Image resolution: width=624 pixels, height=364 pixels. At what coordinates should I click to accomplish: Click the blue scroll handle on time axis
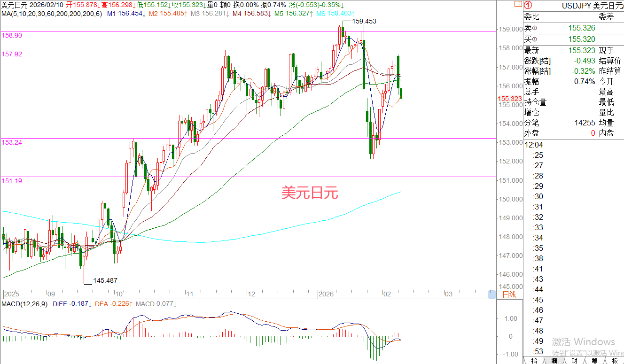click(492, 294)
